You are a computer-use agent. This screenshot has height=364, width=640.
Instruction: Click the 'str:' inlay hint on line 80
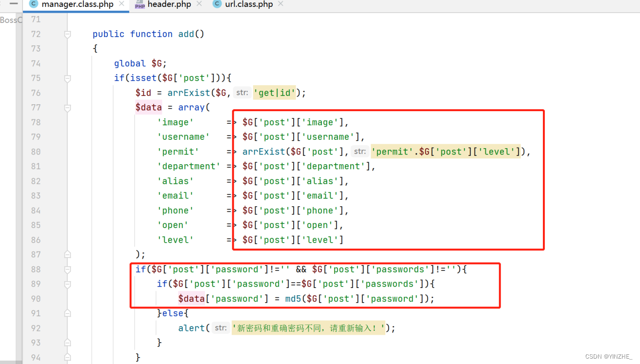360,152
